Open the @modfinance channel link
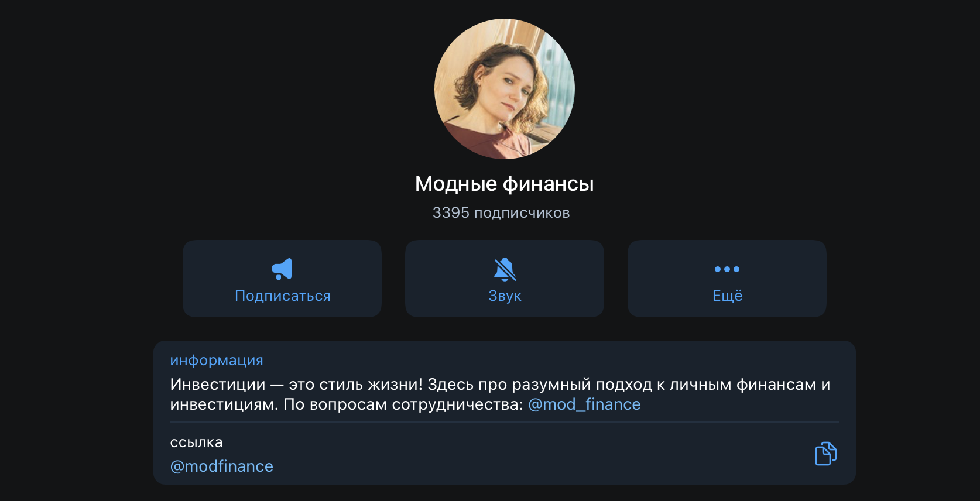This screenshot has width=980, height=501. coord(221,466)
